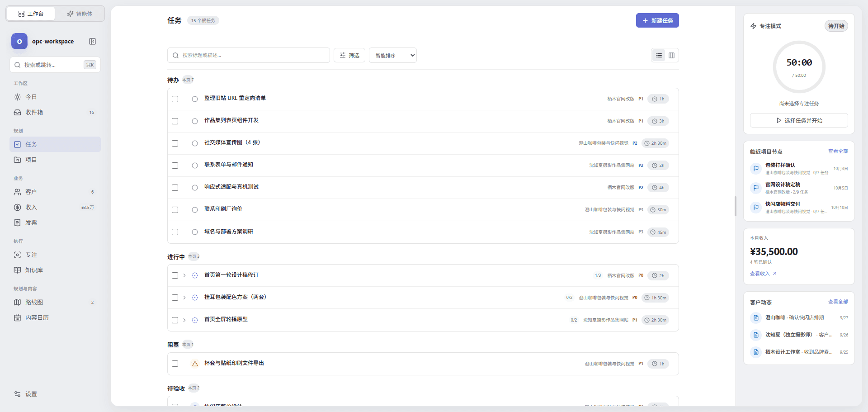Click 选择任务并开始 button
Screen dimensions: 868x412
pyautogui.click(x=799, y=121)
